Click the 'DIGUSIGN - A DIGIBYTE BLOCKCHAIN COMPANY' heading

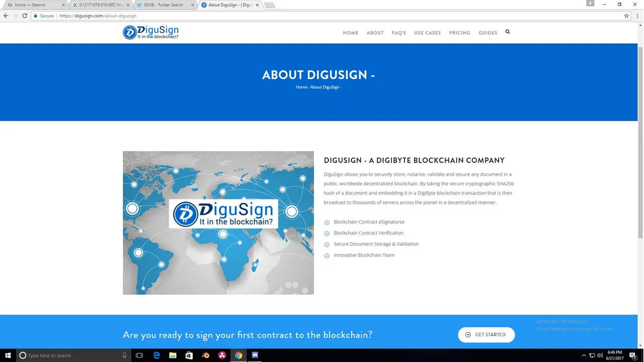[414, 161]
